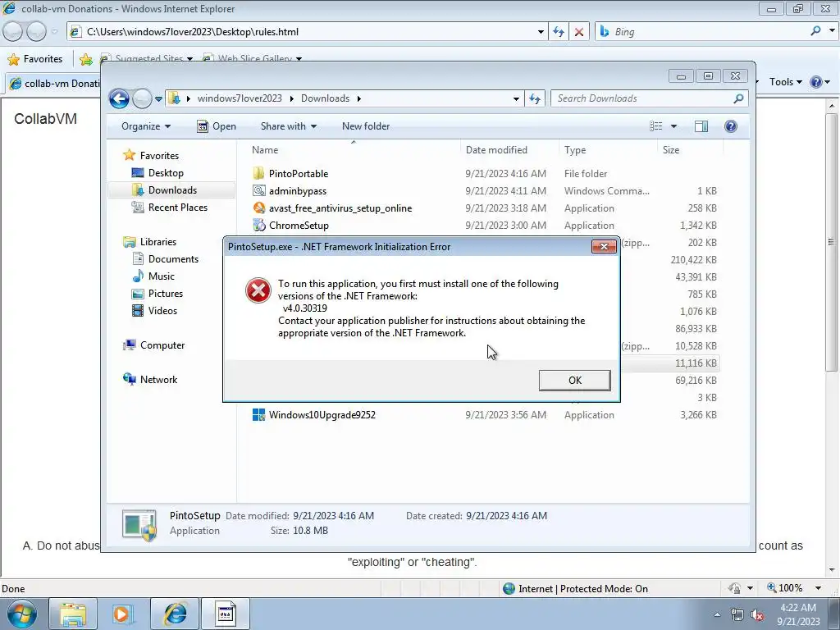Click the IE stop button
The height and width of the screenshot is (630, 840).
579,32
